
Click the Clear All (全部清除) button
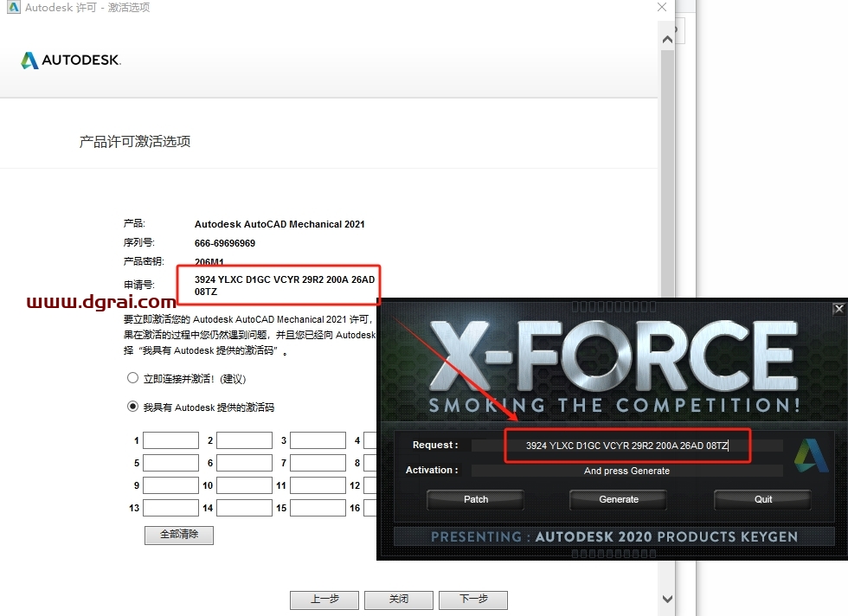tap(179, 535)
